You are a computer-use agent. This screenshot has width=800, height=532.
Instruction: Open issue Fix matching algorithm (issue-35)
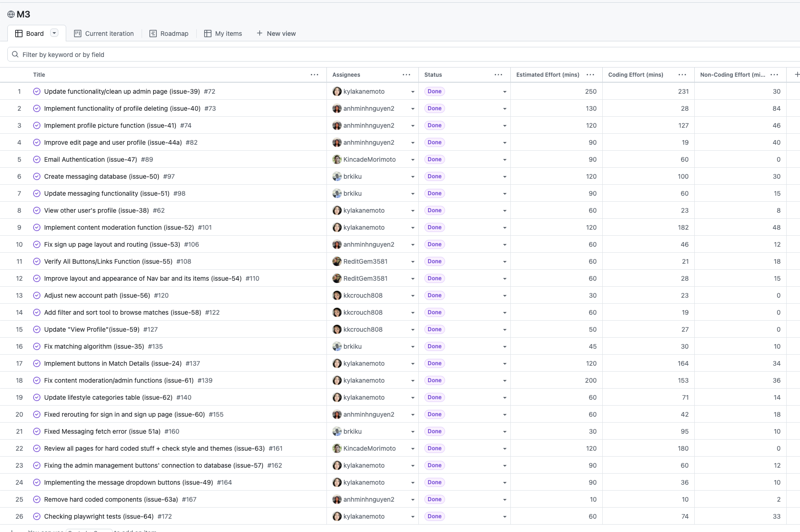[94, 346]
